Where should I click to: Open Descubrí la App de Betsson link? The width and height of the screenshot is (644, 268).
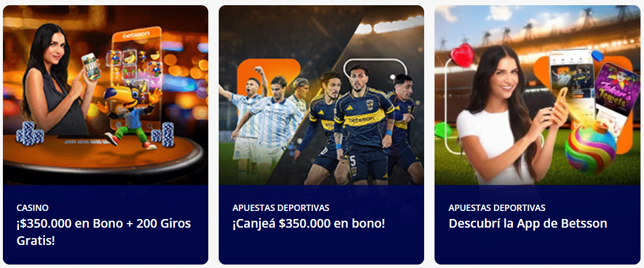click(528, 224)
